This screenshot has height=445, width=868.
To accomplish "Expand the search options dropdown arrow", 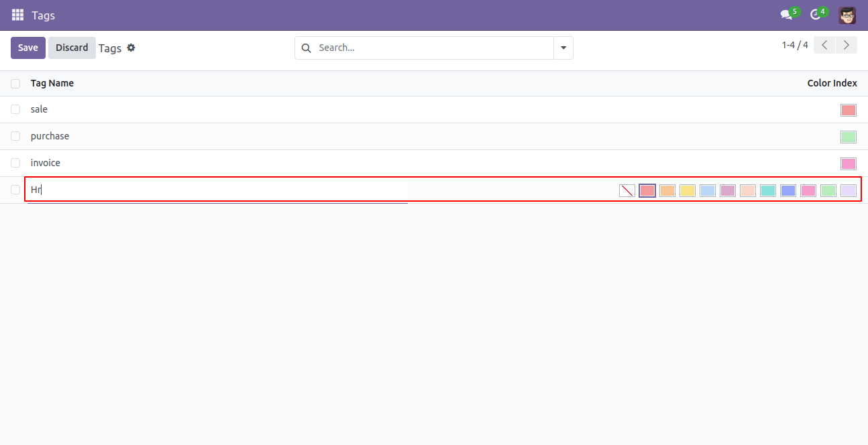I will click(x=563, y=48).
